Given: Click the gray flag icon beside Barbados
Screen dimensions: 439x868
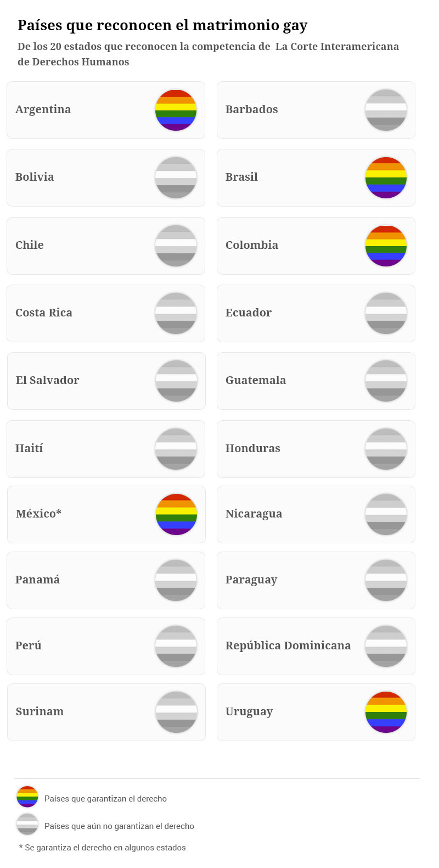Looking at the screenshot, I should (386, 110).
